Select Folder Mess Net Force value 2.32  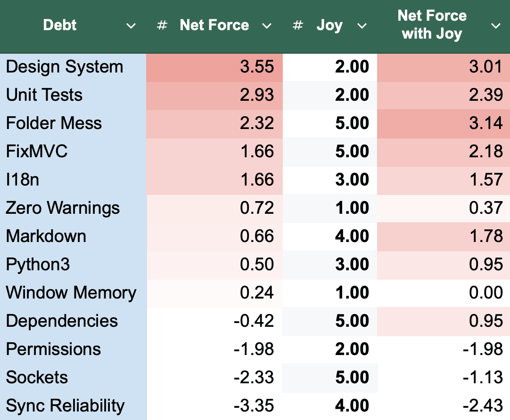(257, 123)
